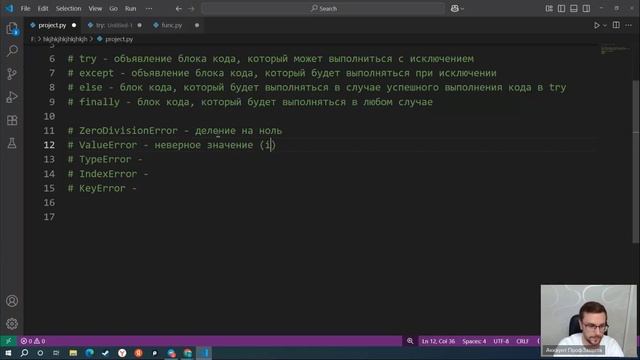The width and height of the screenshot is (640, 360).
Task: Open Yandex Browser from the taskbar
Action: click(x=122, y=353)
